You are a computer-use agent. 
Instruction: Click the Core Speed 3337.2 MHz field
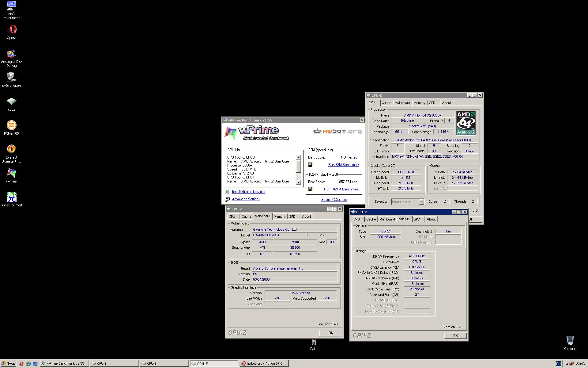(x=405, y=172)
